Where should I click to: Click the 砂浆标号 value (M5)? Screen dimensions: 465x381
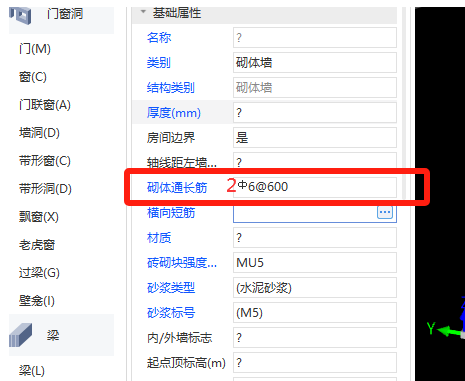(x=315, y=312)
